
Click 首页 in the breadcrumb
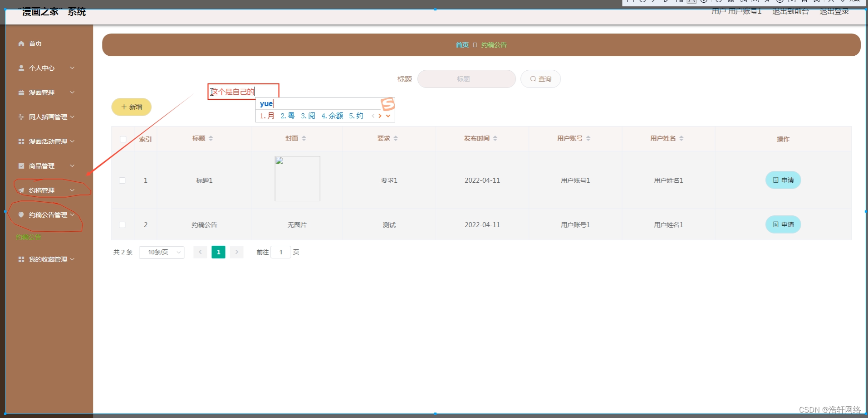[462, 45]
